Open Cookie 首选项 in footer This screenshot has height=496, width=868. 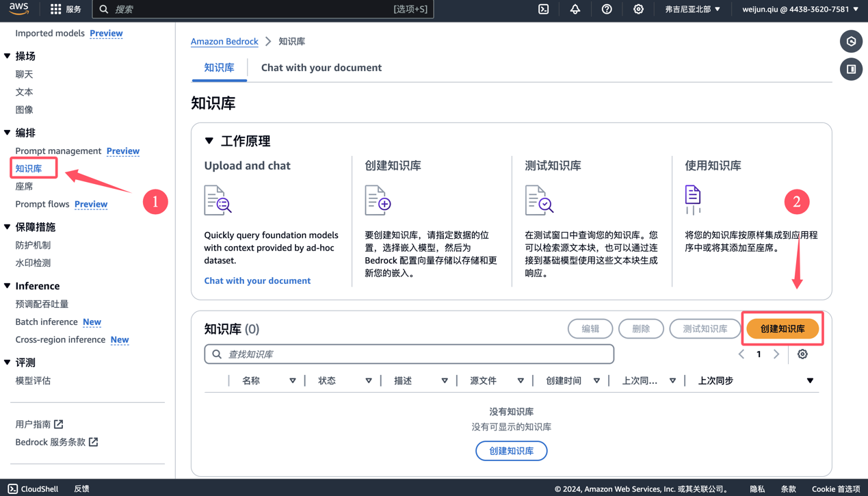[836, 488]
